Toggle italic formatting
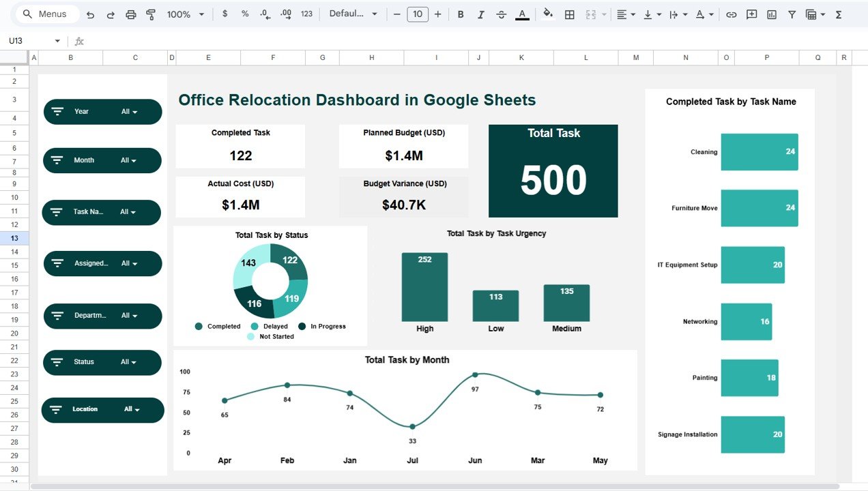Viewport: 868px width, 491px height. 480,14
